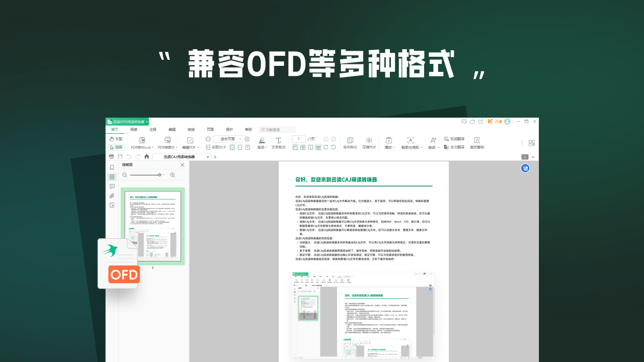Click the VIP 开通 button
Viewport: 644px width, 362px height.
[x=495, y=121]
